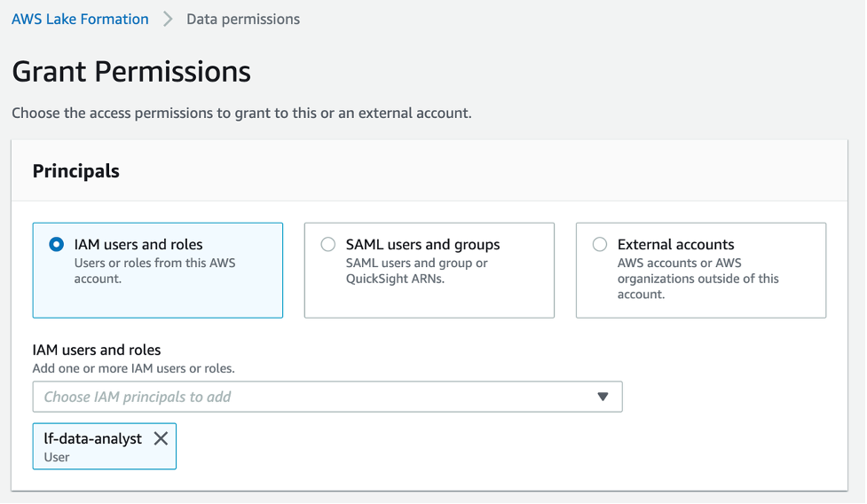867x504 pixels.
Task: Choose the External accounts radio button
Action: click(x=600, y=245)
